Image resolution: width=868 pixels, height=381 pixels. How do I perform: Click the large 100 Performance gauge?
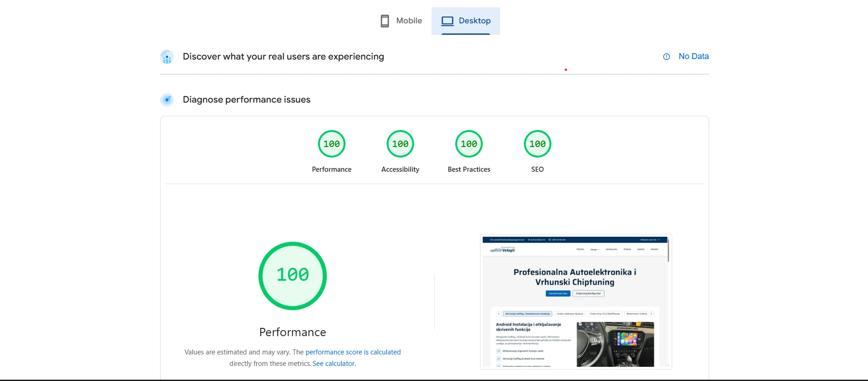[293, 276]
